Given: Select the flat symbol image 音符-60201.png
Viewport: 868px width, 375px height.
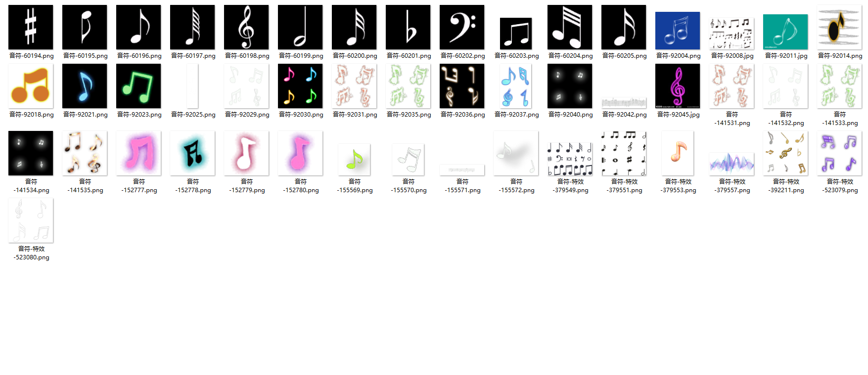Looking at the screenshot, I should coord(408,27).
